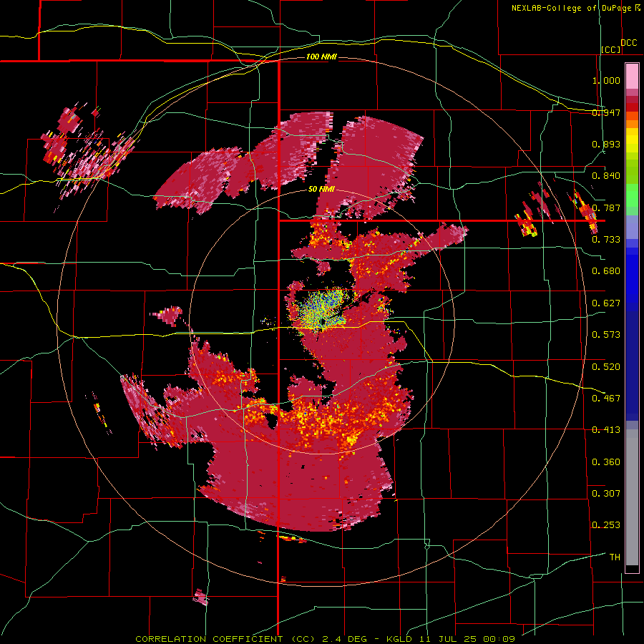
Task: Click the 0.947 value on color scale
Action: pos(606,112)
